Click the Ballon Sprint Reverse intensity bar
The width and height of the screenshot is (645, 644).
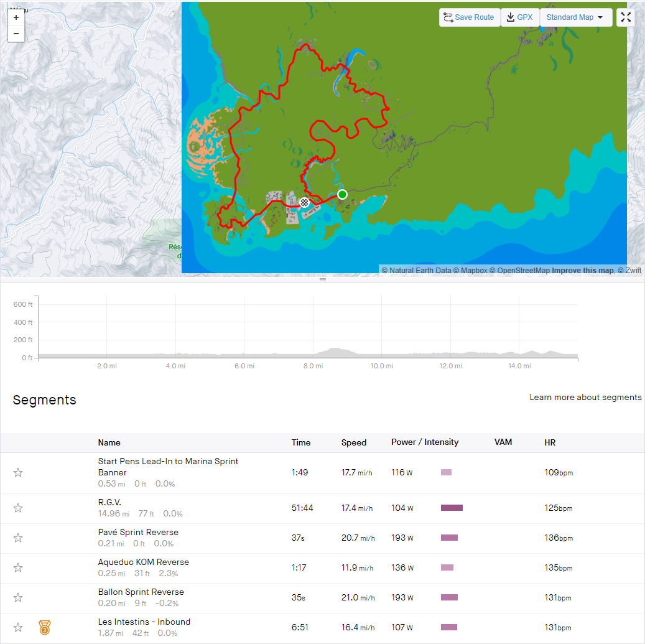(x=449, y=597)
